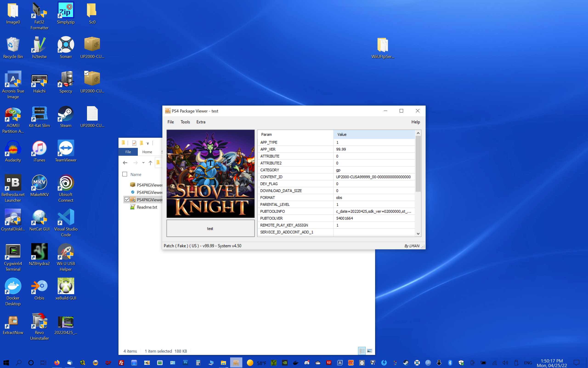588x368 pixels.
Task: Click the PUBTOOLVER value 54001664
Action: [x=344, y=218]
